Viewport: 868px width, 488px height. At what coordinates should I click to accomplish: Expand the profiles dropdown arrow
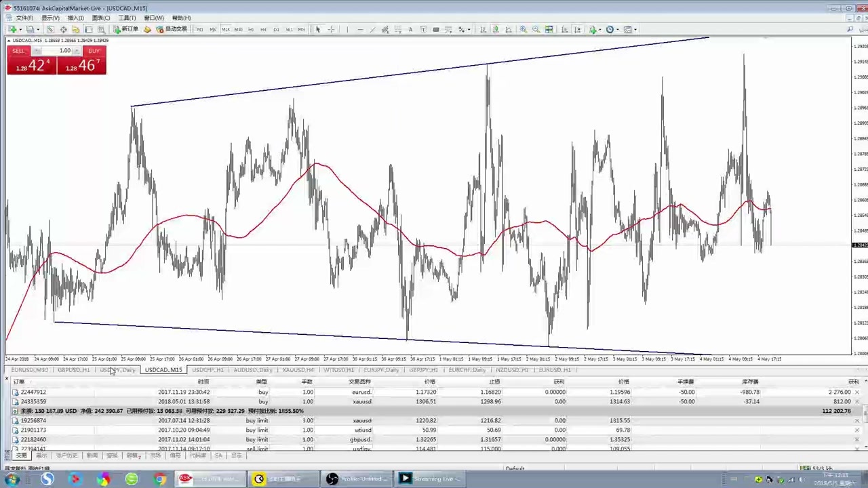click(x=38, y=29)
